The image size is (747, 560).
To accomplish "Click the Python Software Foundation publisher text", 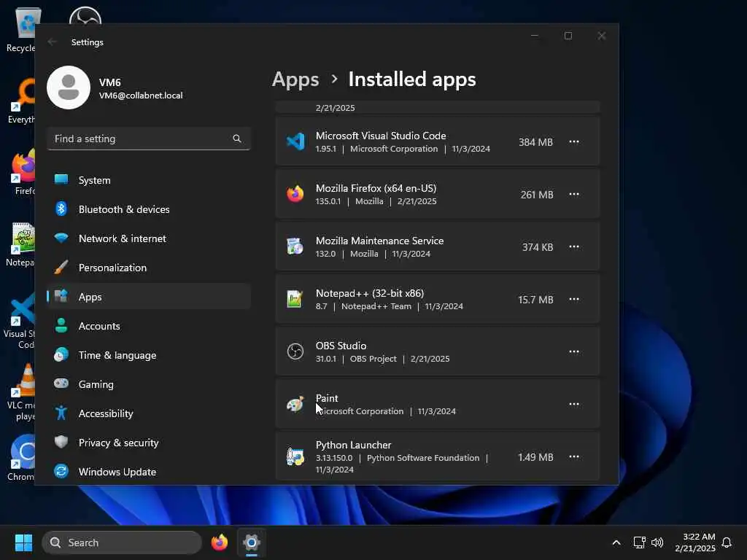I will pyautogui.click(x=423, y=458).
